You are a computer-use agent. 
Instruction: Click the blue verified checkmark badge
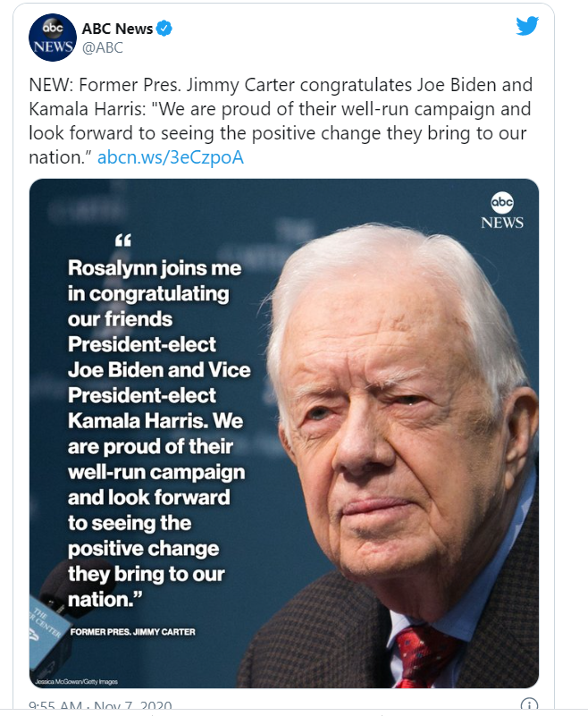click(164, 29)
